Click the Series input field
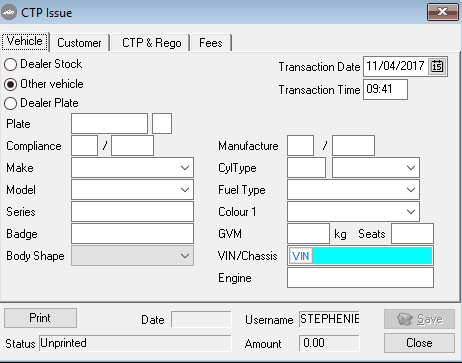The image size is (462, 363). coord(132,212)
